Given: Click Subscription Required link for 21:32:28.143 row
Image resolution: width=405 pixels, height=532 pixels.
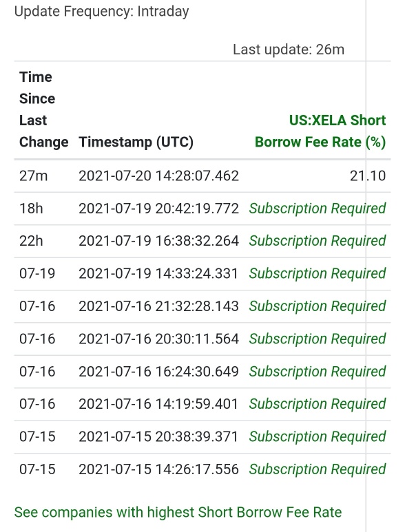Looking at the screenshot, I should [x=318, y=306].
